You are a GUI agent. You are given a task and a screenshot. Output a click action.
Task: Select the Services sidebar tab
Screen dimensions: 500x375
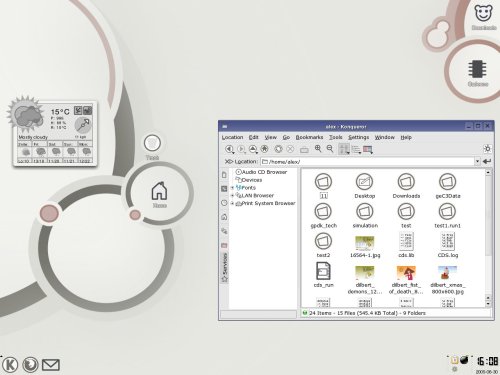[x=225, y=268]
